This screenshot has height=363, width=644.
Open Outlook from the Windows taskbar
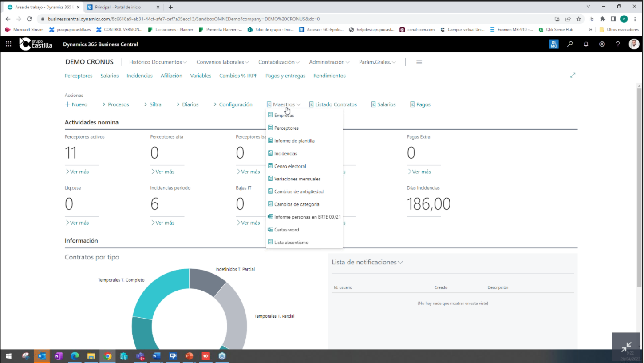pos(42,356)
